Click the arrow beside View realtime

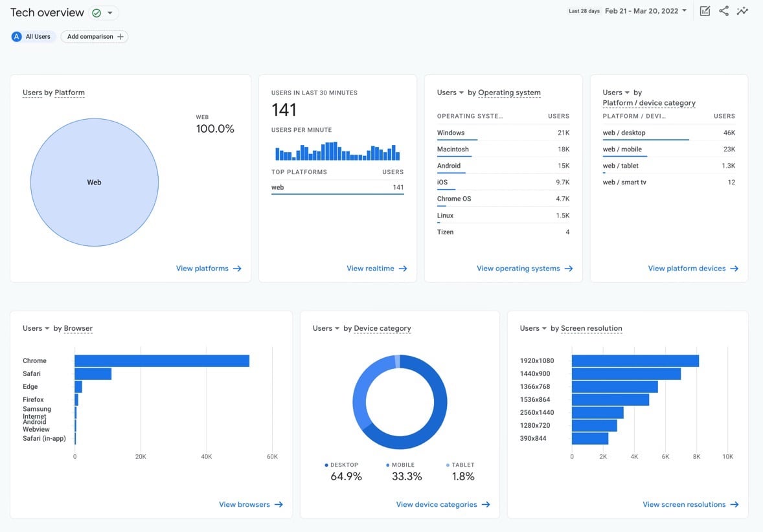tap(403, 269)
